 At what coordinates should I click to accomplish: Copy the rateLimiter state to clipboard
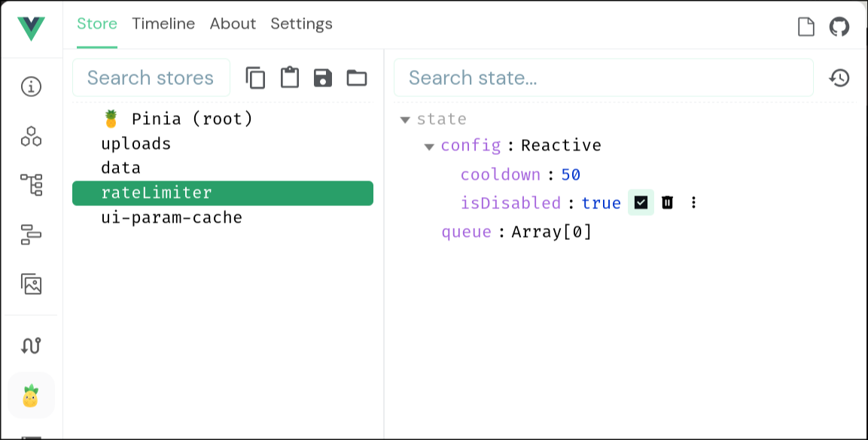pos(255,77)
